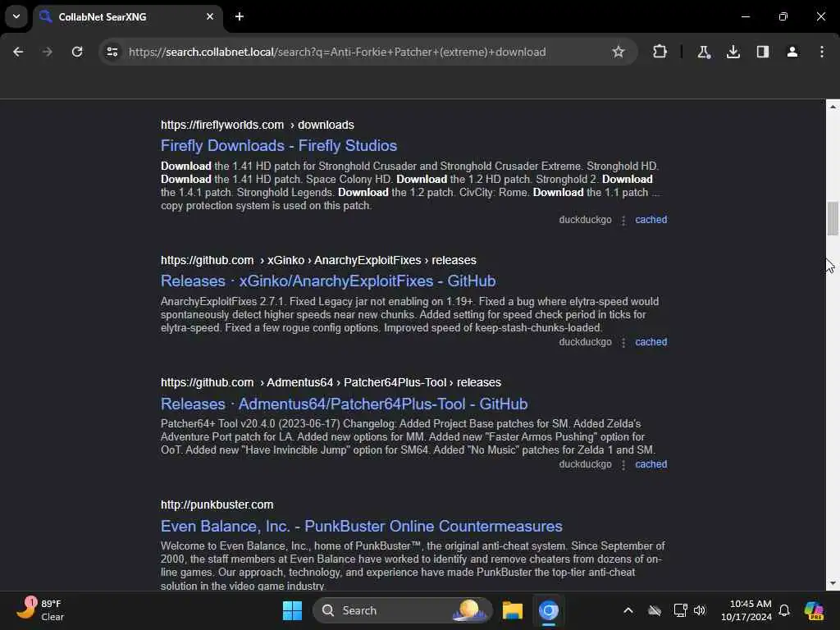Open the profile avatar menu
The width and height of the screenshot is (840, 630).
(x=792, y=52)
